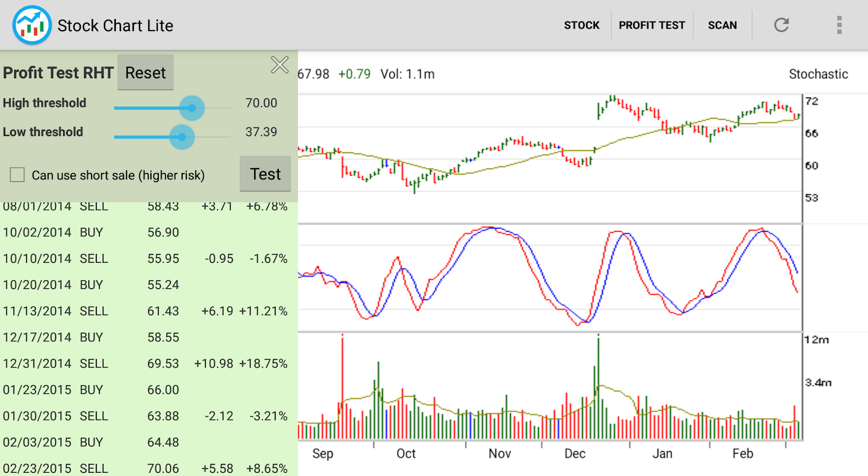
Task: Open the STOCK menu item
Action: tap(581, 25)
